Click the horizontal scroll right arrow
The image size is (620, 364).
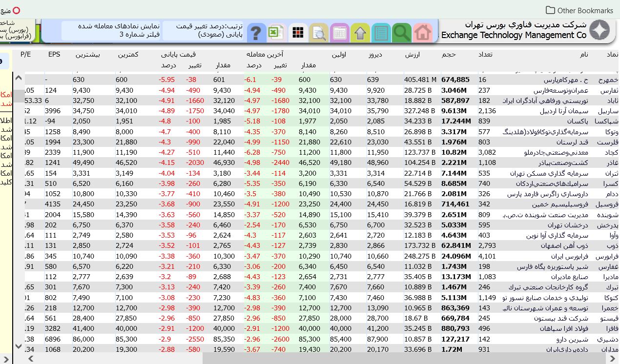pos(612,359)
